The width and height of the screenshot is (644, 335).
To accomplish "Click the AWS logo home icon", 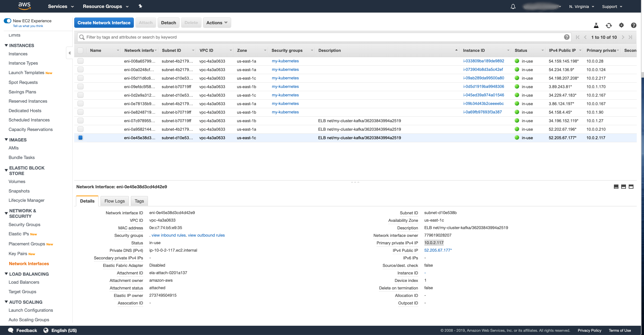I will (24, 6).
